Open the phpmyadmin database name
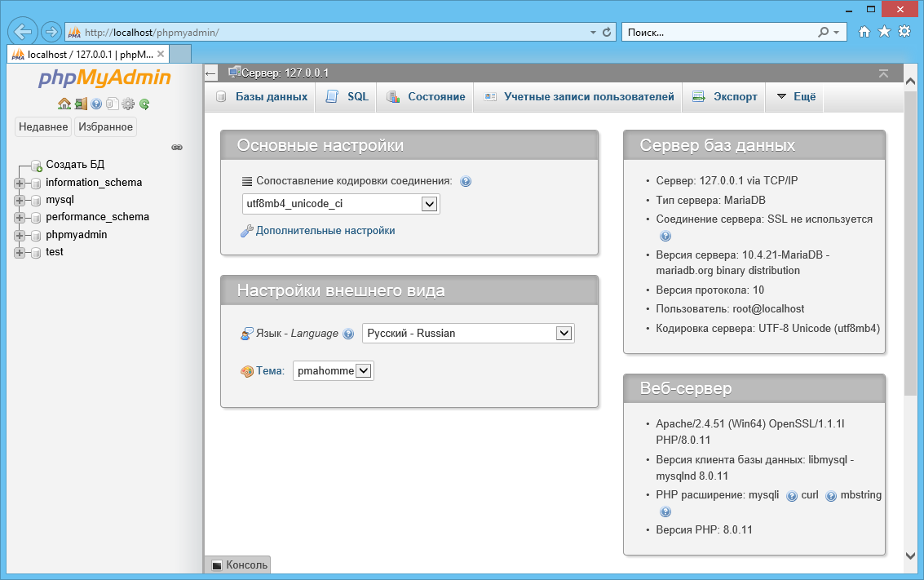 [x=77, y=235]
